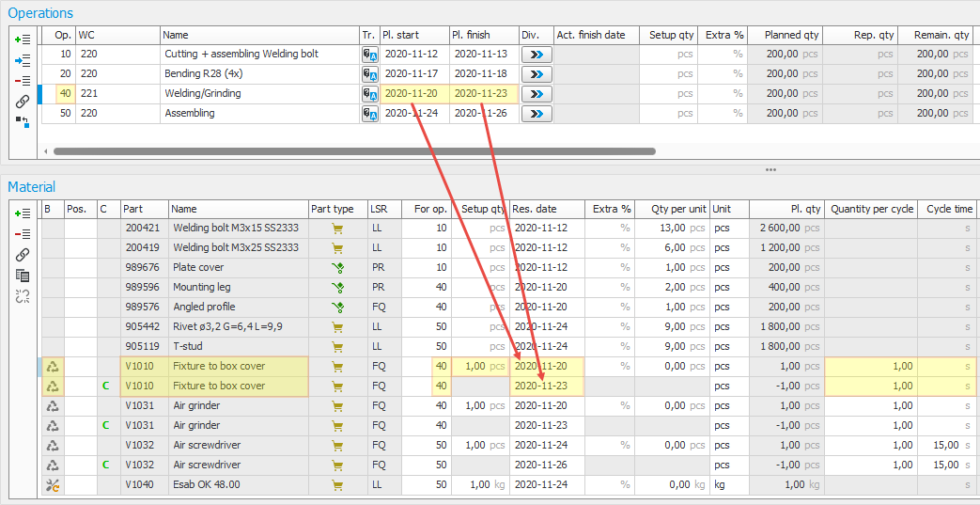The width and height of the screenshot is (980, 505).
Task: Click the delete row icon in Operations toolbar
Action: pyautogui.click(x=23, y=81)
